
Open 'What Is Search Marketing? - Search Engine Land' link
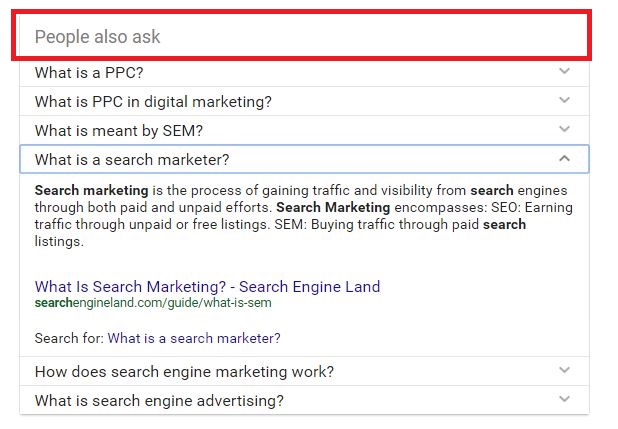click(x=207, y=287)
